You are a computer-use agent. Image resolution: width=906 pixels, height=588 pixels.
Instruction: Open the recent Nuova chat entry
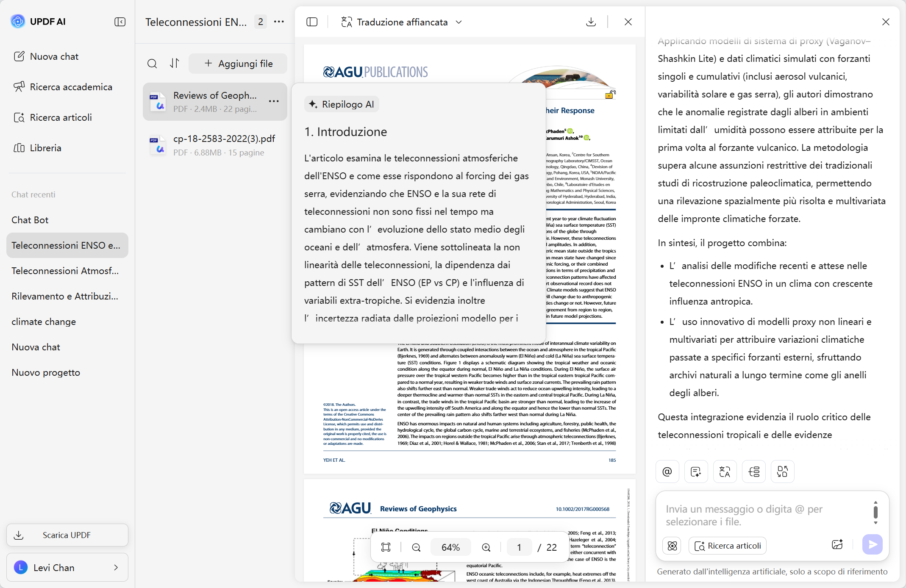point(67,347)
